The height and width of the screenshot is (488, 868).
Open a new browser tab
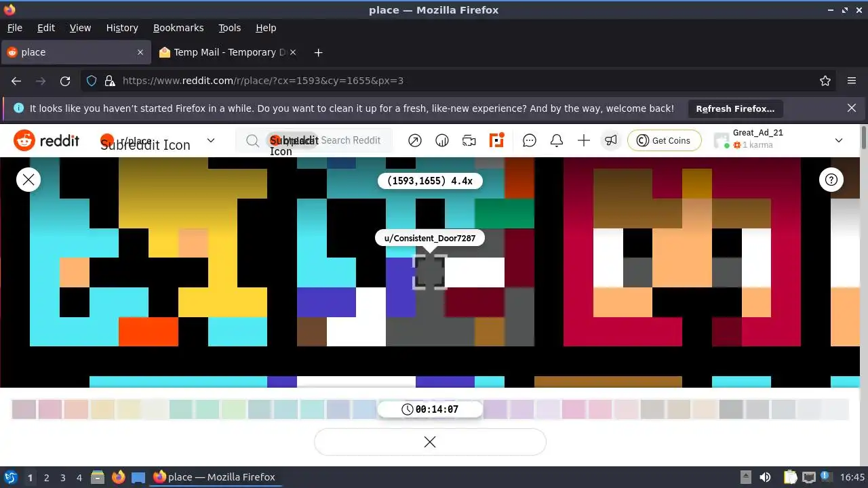pos(318,52)
